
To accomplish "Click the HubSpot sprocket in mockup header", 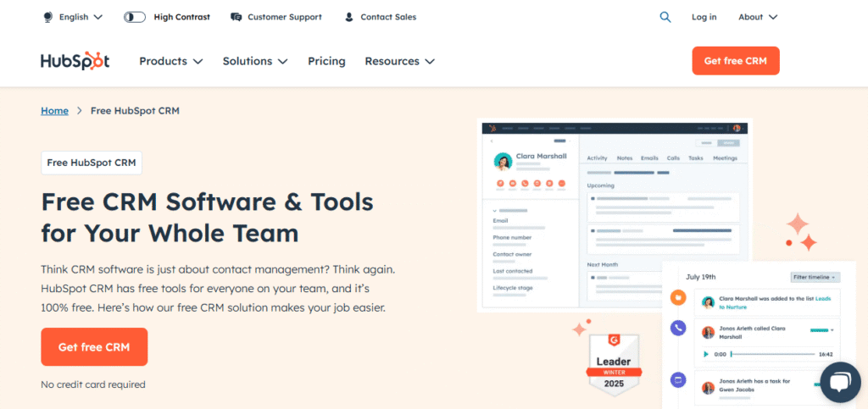I will 492,128.
